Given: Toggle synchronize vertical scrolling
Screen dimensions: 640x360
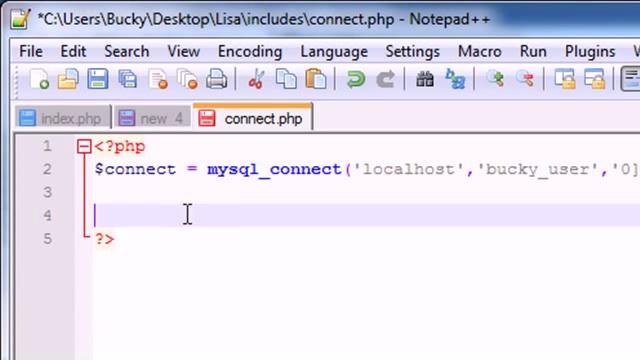Looking at the screenshot, I should coord(565,79).
